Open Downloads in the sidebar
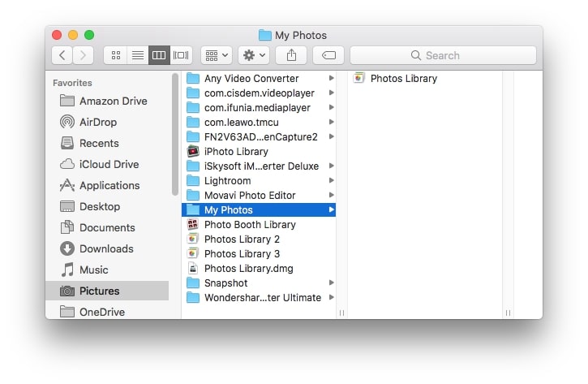Screen dimensions: 588x384 108,248
